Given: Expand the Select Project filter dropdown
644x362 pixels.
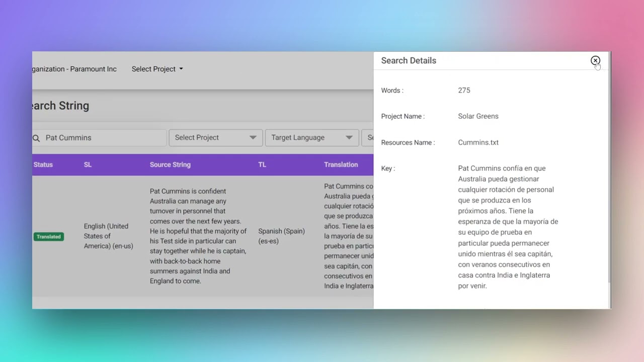Looking at the screenshot, I should tap(215, 137).
